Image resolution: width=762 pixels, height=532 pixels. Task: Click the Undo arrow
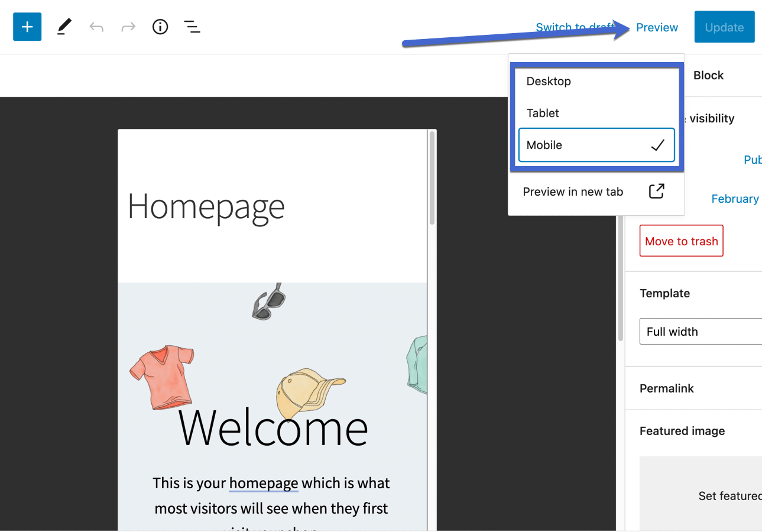click(96, 27)
